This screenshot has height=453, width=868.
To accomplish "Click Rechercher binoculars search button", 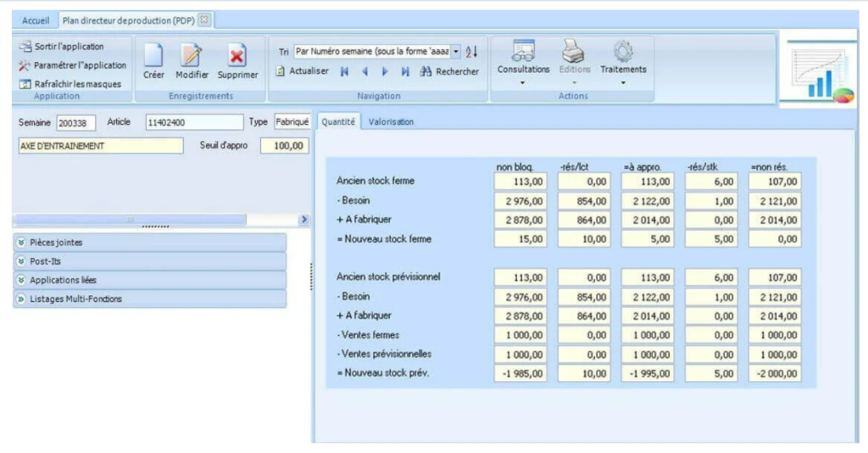I will [x=448, y=72].
